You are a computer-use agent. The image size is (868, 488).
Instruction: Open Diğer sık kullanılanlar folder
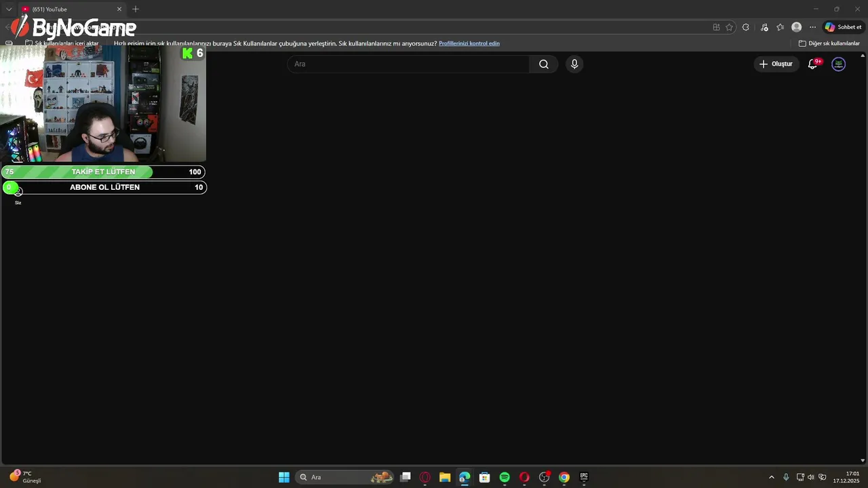click(829, 43)
